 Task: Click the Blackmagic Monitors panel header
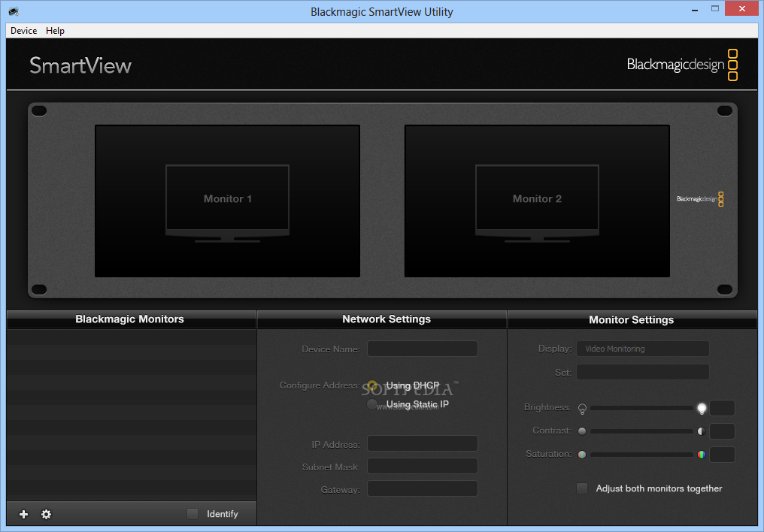(x=132, y=319)
